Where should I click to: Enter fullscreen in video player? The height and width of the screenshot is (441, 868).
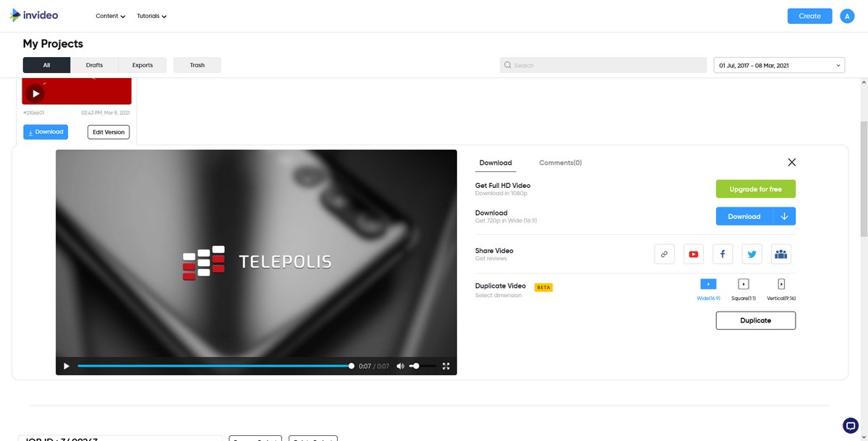[x=446, y=366]
